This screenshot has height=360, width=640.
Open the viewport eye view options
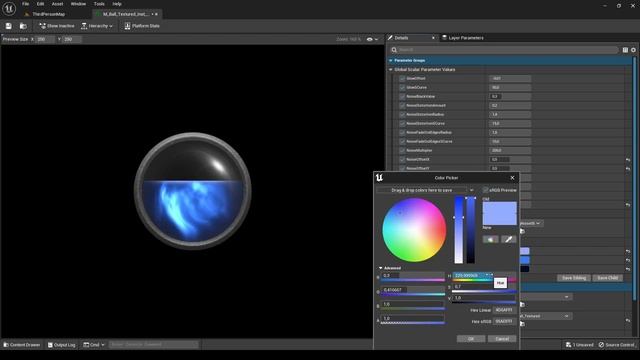[x=372, y=39]
